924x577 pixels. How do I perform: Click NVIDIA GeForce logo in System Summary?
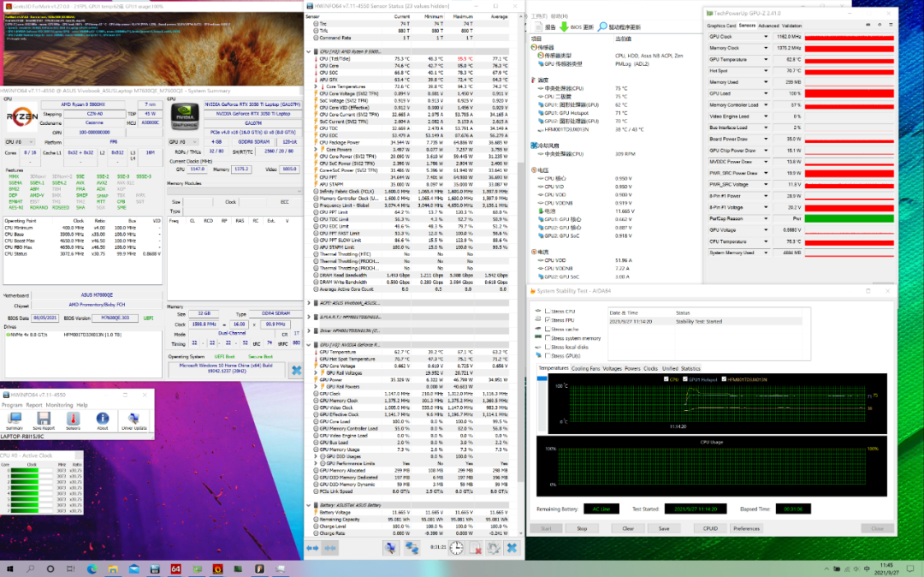click(x=185, y=116)
